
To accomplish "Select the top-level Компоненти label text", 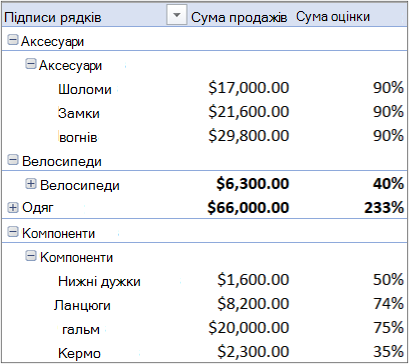I will [58, 234].
